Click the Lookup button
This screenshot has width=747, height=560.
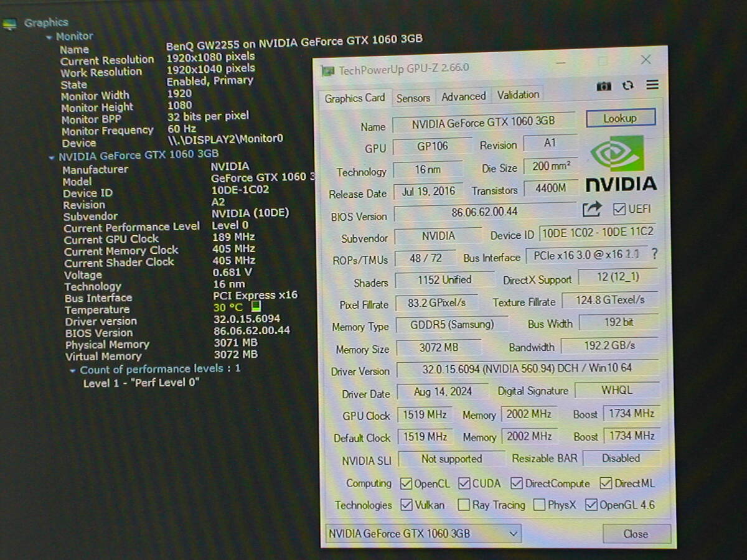621,118
